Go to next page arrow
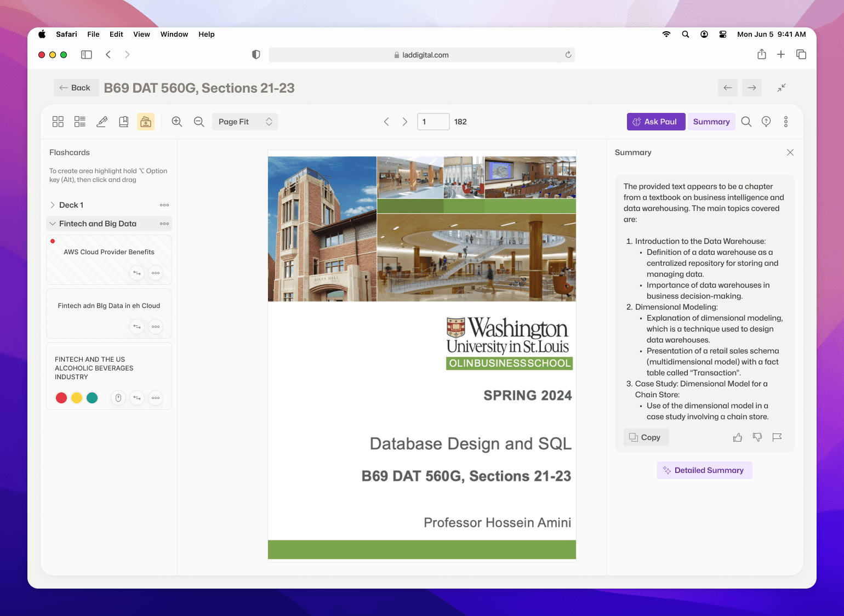 405,122
